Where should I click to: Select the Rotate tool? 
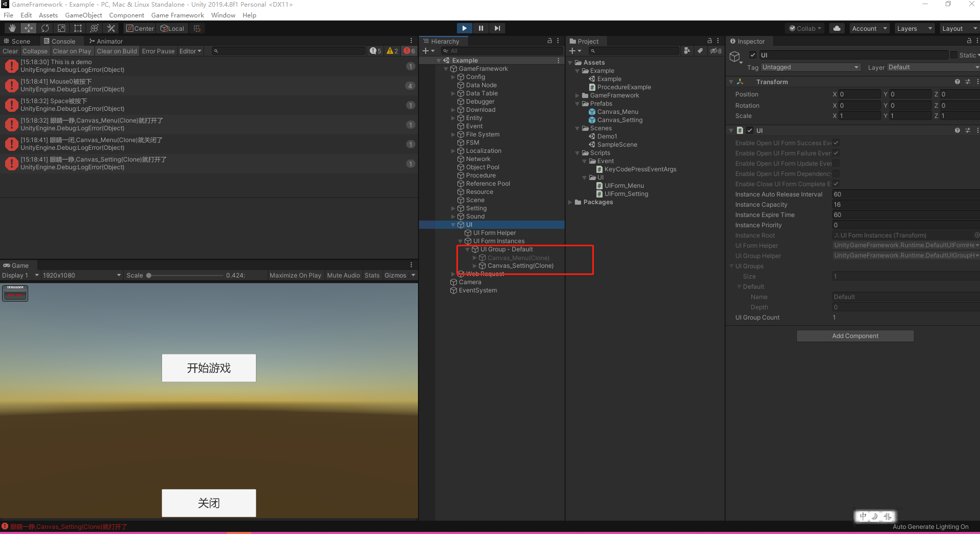point(45,28)
